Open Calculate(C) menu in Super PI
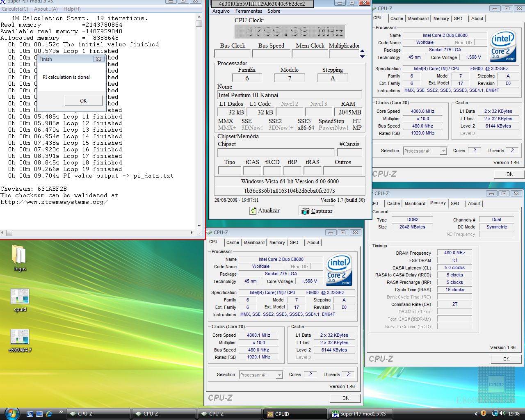 point(15,9)
